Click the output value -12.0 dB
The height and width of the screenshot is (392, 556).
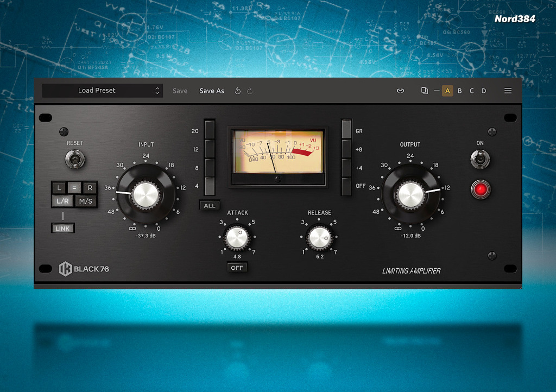click(411, 236)
